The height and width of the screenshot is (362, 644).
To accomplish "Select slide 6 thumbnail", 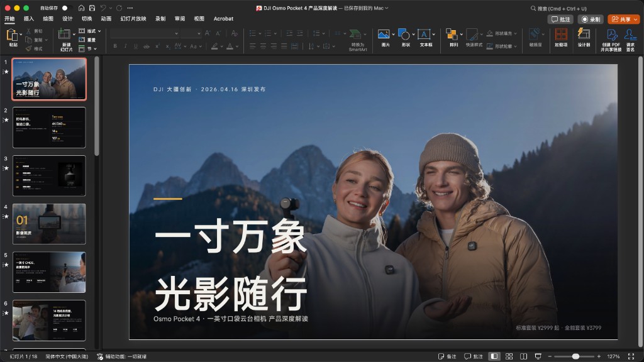I will click(x=49, y=320).
